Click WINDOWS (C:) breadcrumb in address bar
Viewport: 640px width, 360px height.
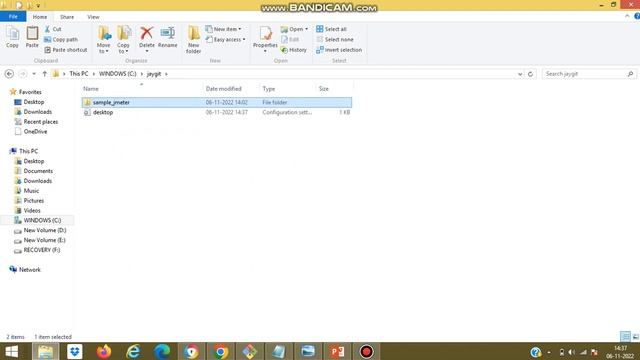click(118, 74)
